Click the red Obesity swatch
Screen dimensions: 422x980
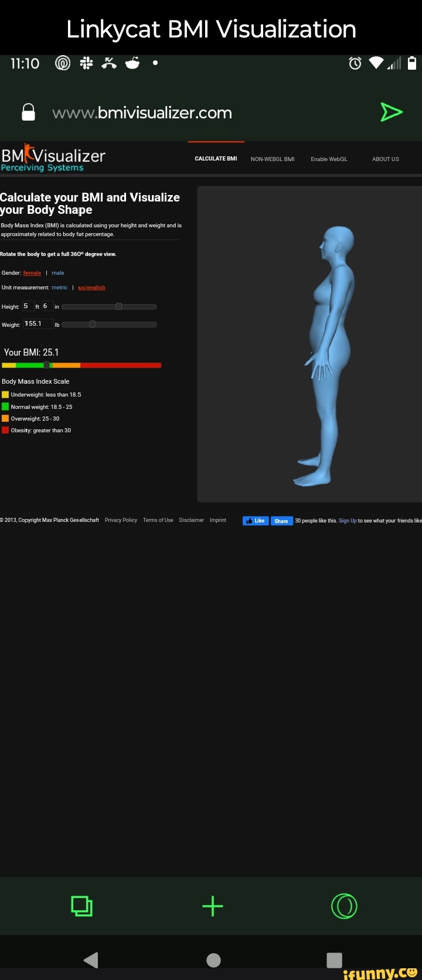tap(5, 430)
